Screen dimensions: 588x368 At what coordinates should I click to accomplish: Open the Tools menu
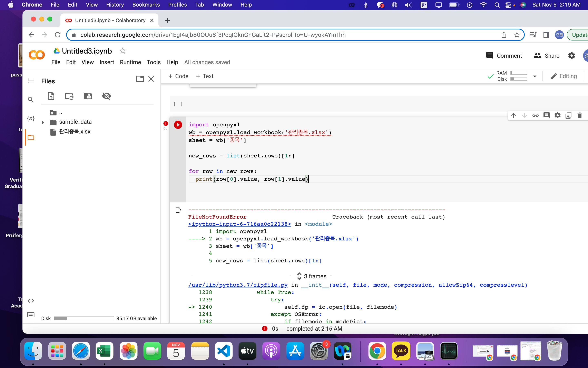coord(154,62)
